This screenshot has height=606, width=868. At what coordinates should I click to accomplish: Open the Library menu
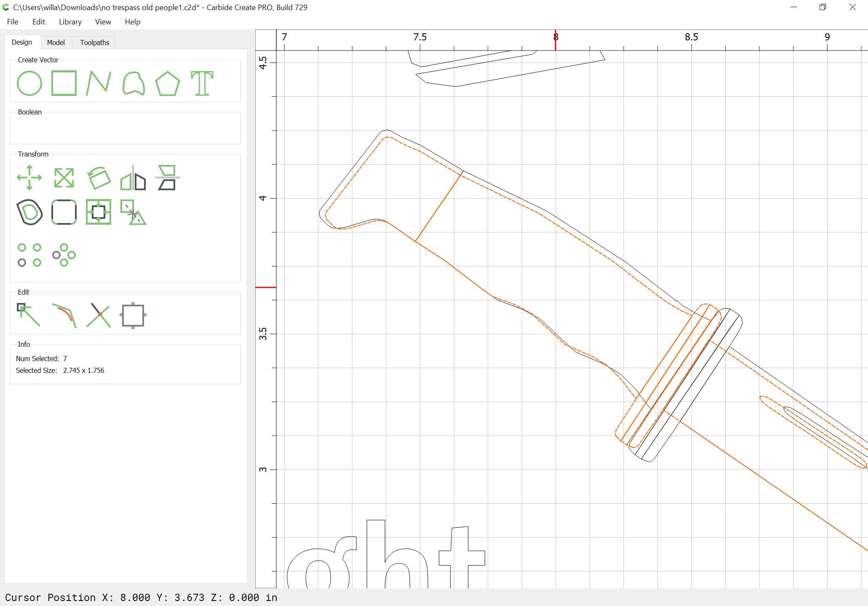point(70,22)
